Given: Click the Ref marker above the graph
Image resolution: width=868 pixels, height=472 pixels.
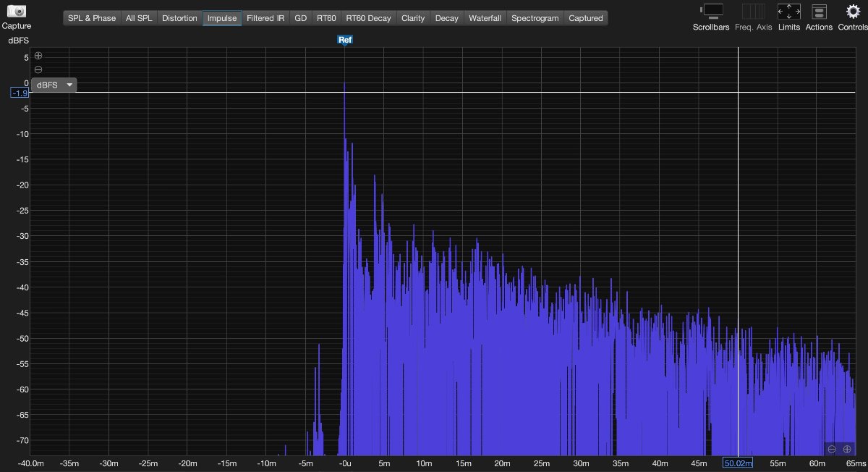Looking at the screenshot, I should click(x=345, y=40).
